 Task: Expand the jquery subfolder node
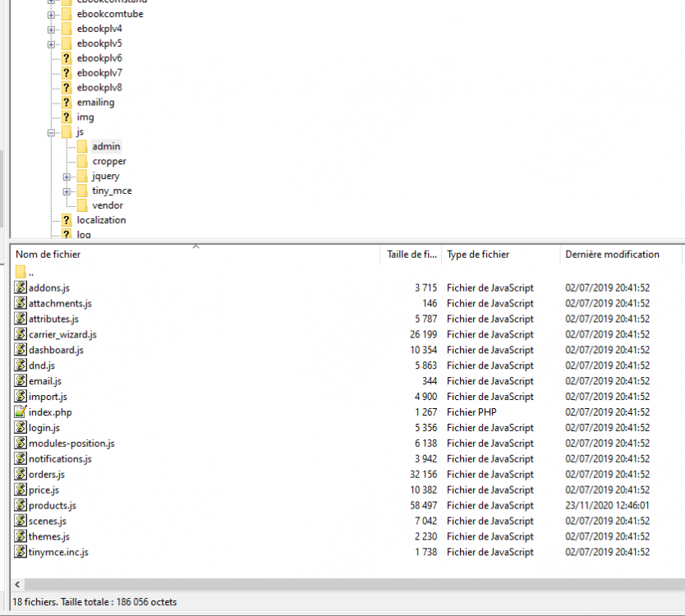pyautogui.click(x=67, y=175)
